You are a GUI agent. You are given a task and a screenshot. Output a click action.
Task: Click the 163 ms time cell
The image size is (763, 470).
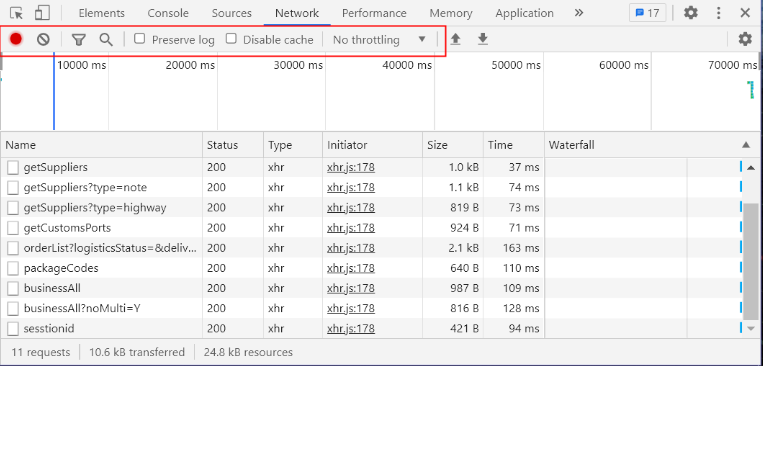point(521,248)
